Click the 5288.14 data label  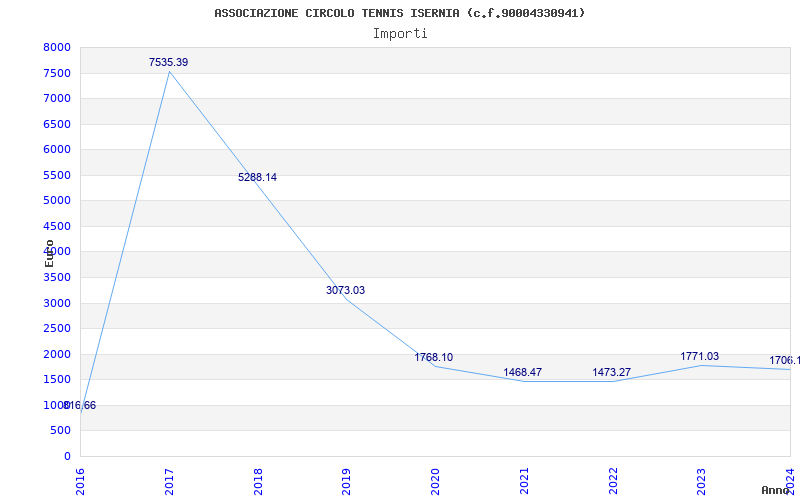point(257,177)
